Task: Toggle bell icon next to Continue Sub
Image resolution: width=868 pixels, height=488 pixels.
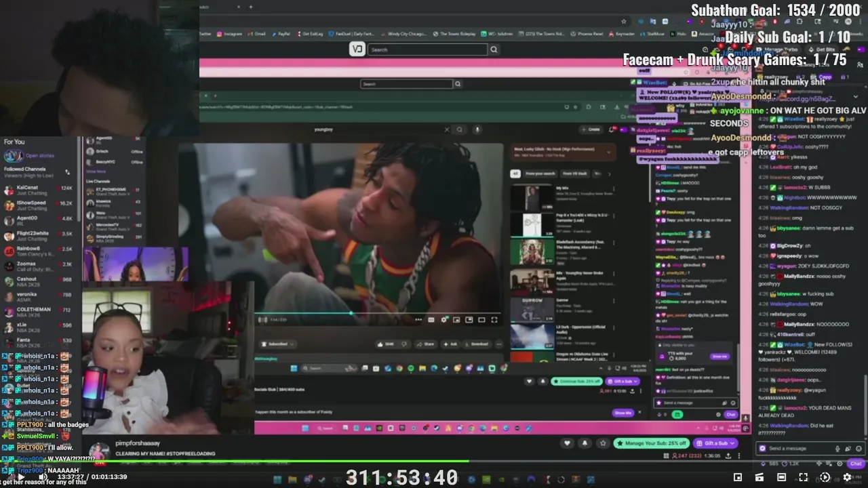Action: (542, 381)
